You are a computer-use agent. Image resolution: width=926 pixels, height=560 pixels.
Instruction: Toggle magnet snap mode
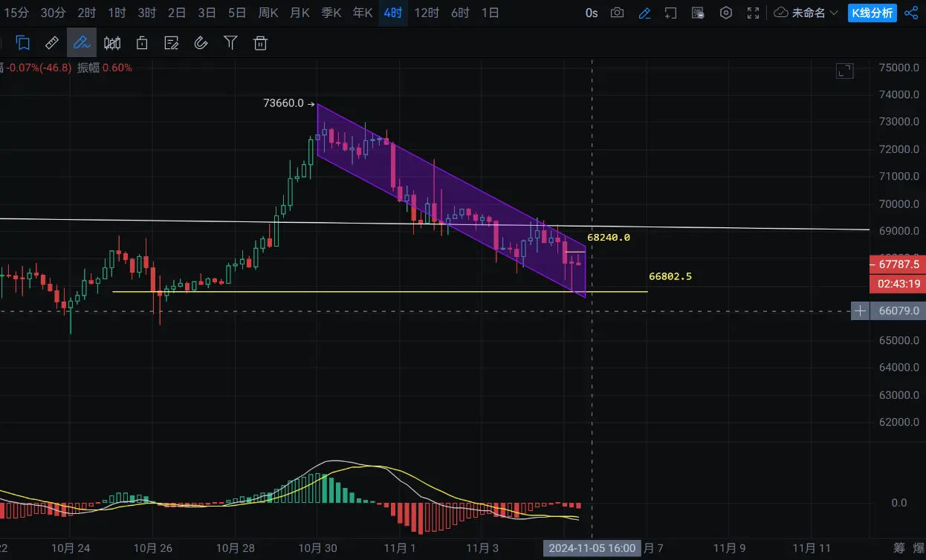[201, 43]
